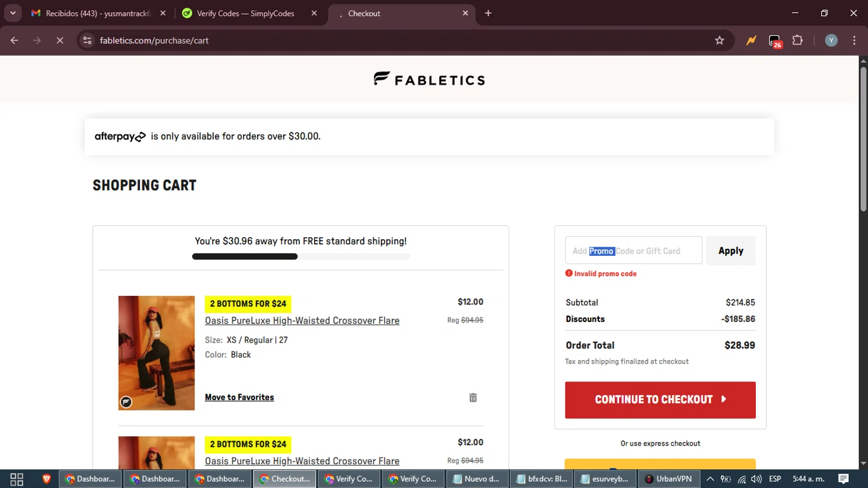Switch to the bfxdcv taskbar window
This screenshot has width=868, height=488.
pos(542,479)
